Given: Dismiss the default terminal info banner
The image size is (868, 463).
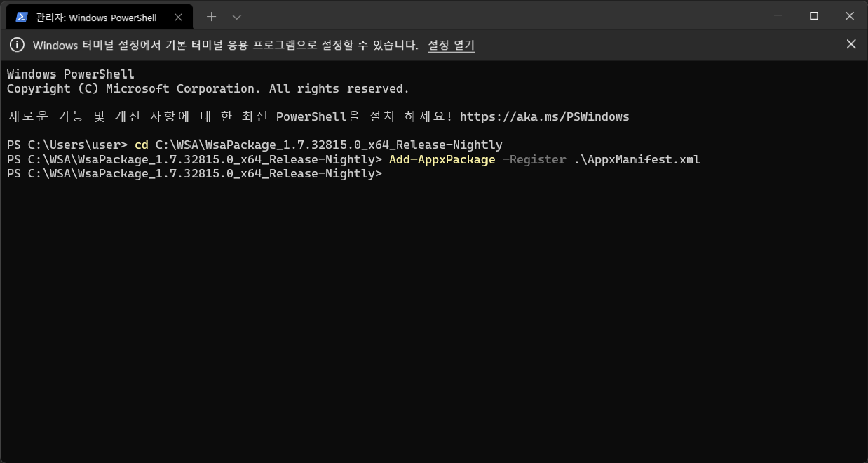Looking at the screenshot, I should coord(850,44).
